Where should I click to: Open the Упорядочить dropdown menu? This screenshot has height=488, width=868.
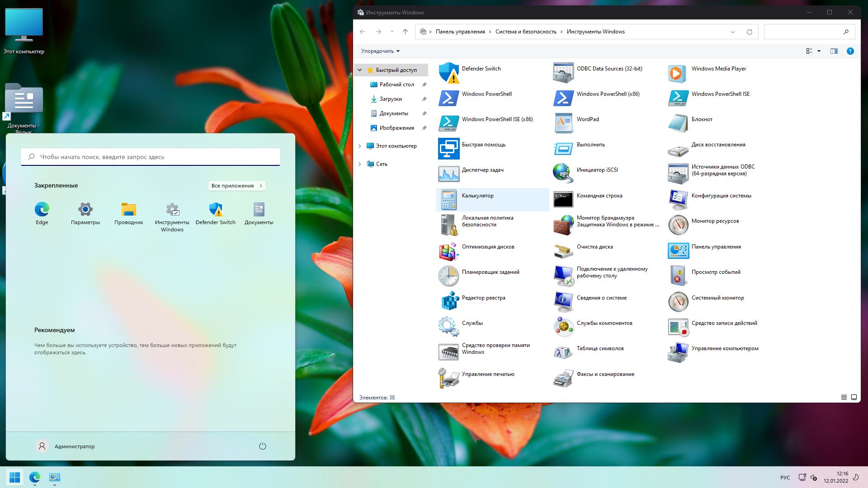coord(380,51)
